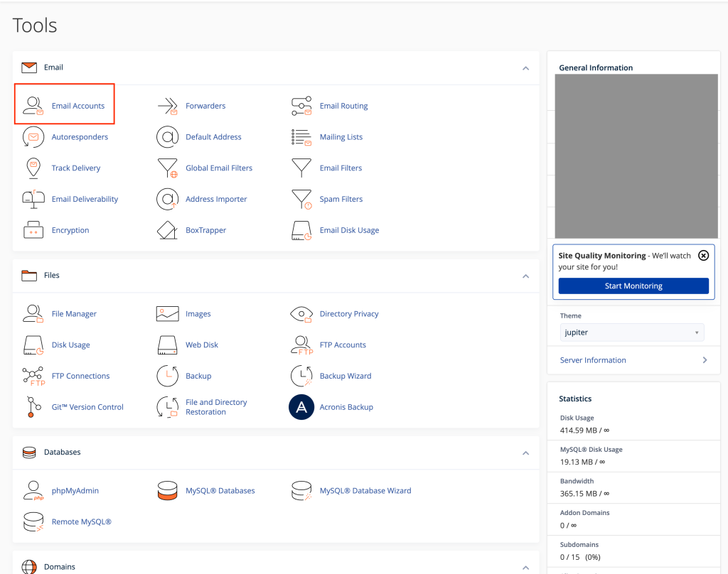
Task: Open the Email Routing icon
Action: [301, 106]
